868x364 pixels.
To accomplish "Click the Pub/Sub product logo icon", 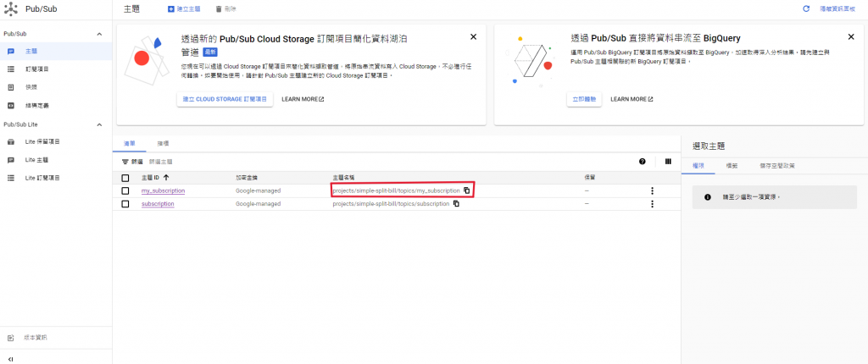I will [11, 8].
